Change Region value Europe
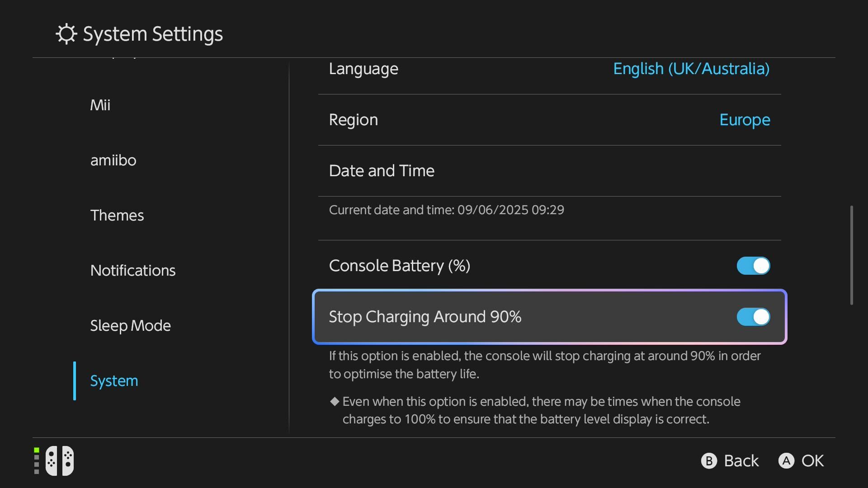The image size is (868, 488). [x=745, y=120]
